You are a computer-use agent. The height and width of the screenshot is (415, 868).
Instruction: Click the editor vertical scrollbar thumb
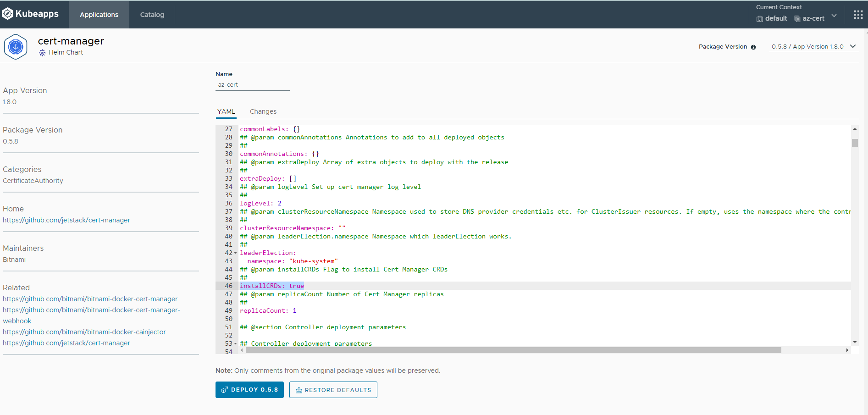(855, 143)
